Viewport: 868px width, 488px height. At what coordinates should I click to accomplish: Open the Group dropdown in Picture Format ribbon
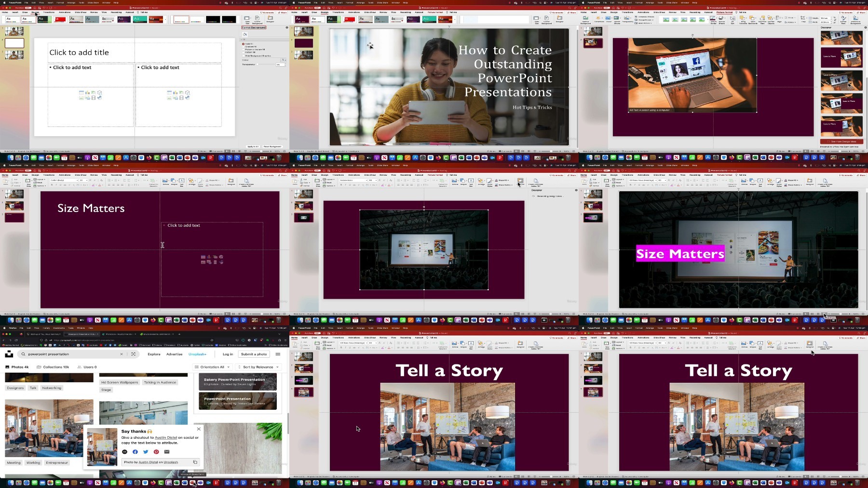click(x=790, y=17)
